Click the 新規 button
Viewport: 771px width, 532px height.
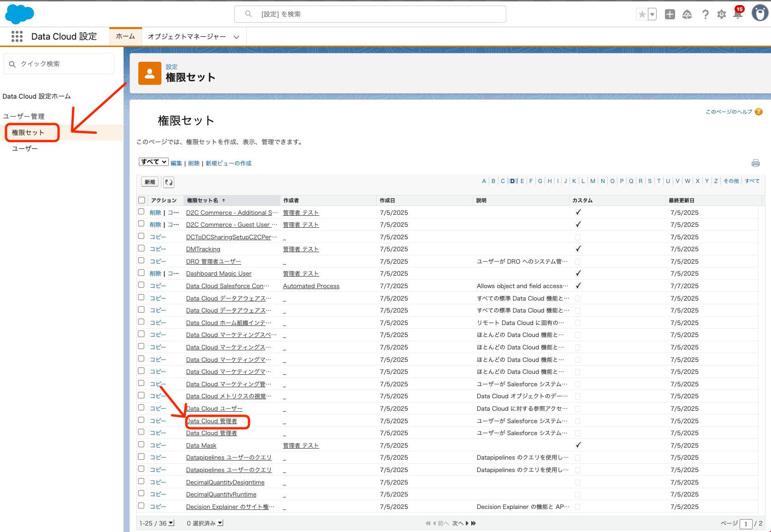(149, 182)
